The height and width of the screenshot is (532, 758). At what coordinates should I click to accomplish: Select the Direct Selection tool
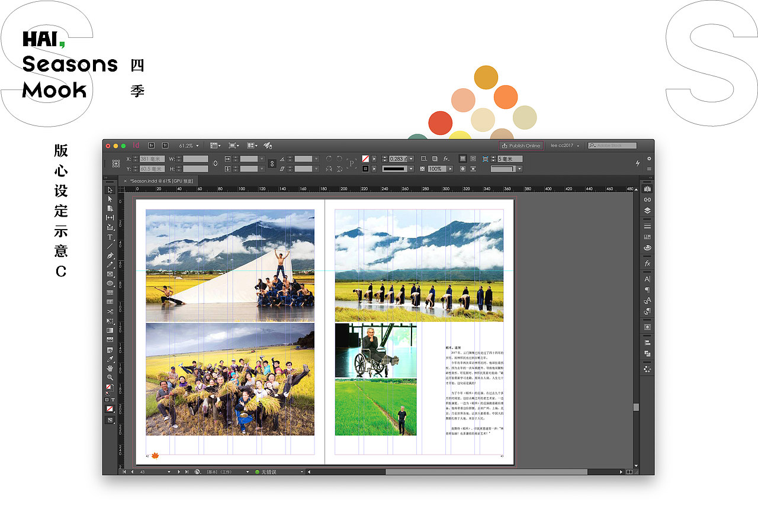(110, 199)
